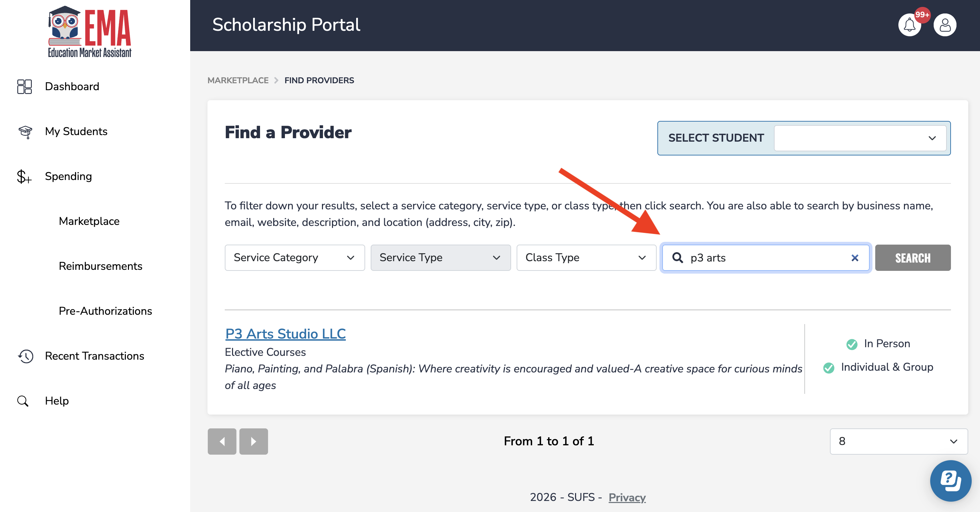This screenshot has height=512, width=980.
Task: Go to Pre-Authorizations in the sidebar
Action: [105, 311]
